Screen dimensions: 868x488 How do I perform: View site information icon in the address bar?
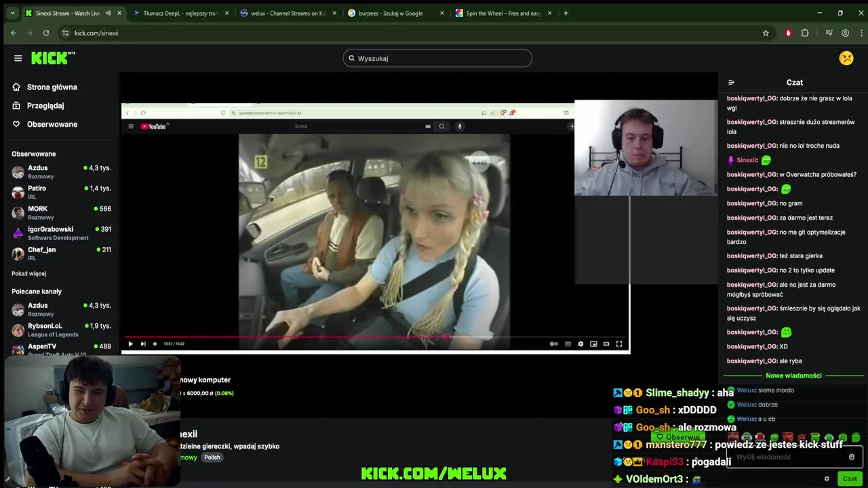coord(65,33)
